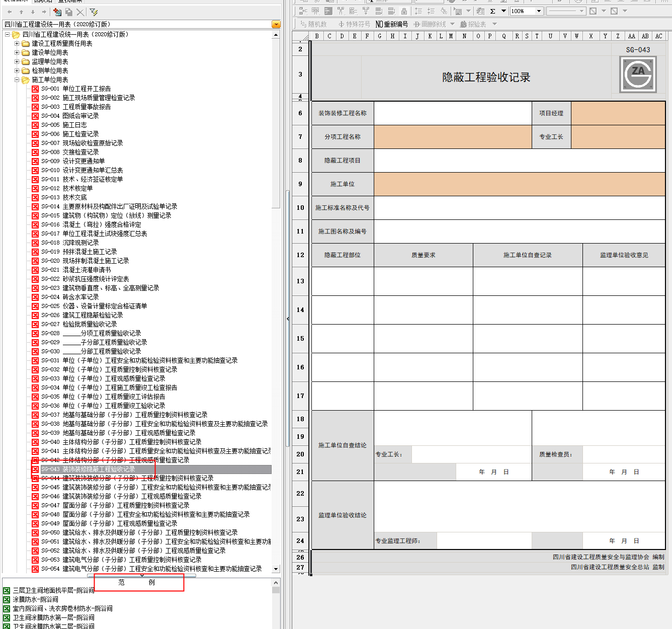Select SG-014 主要原材料及构配件出厂证明及试验单记录
672x629 pixels.
tap(109, 206)
